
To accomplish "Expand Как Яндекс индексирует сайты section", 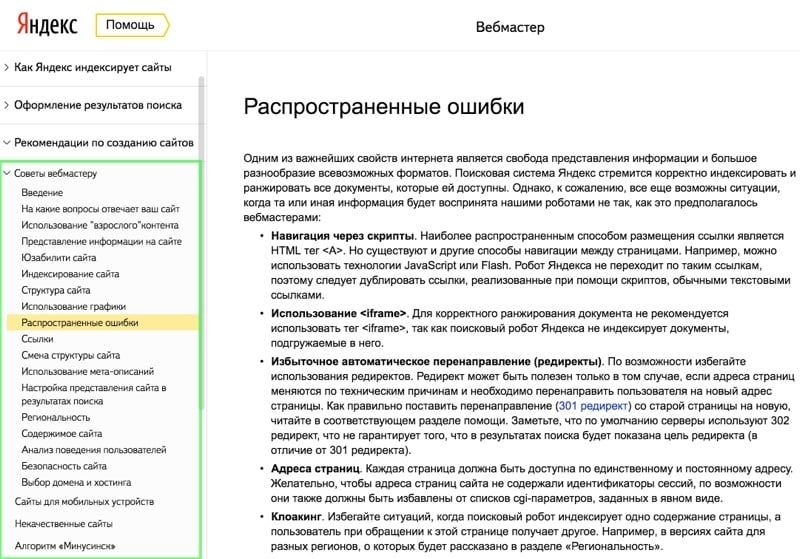I will tap(92, 67).
